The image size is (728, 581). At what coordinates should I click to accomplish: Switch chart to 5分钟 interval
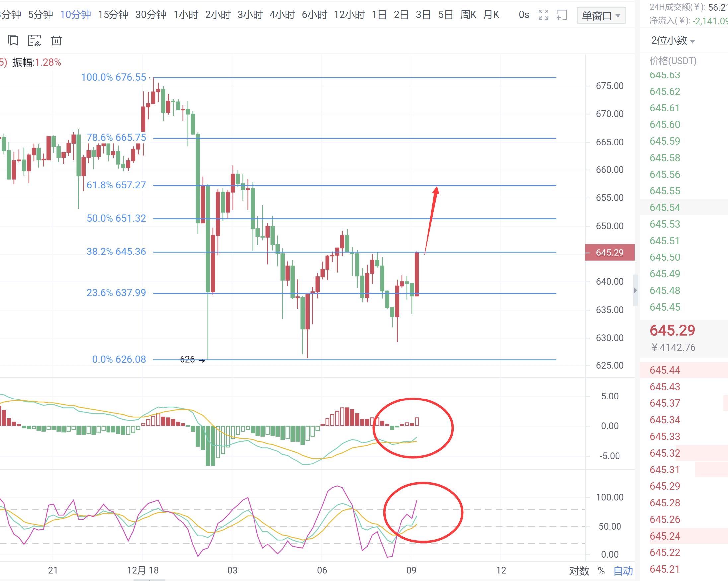[x=40, y=15]
